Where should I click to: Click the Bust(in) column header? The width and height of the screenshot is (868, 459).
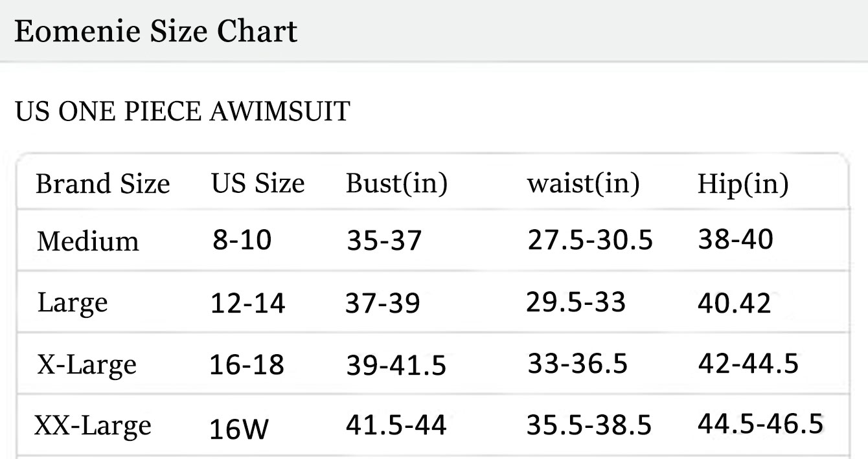pos(396,184)
